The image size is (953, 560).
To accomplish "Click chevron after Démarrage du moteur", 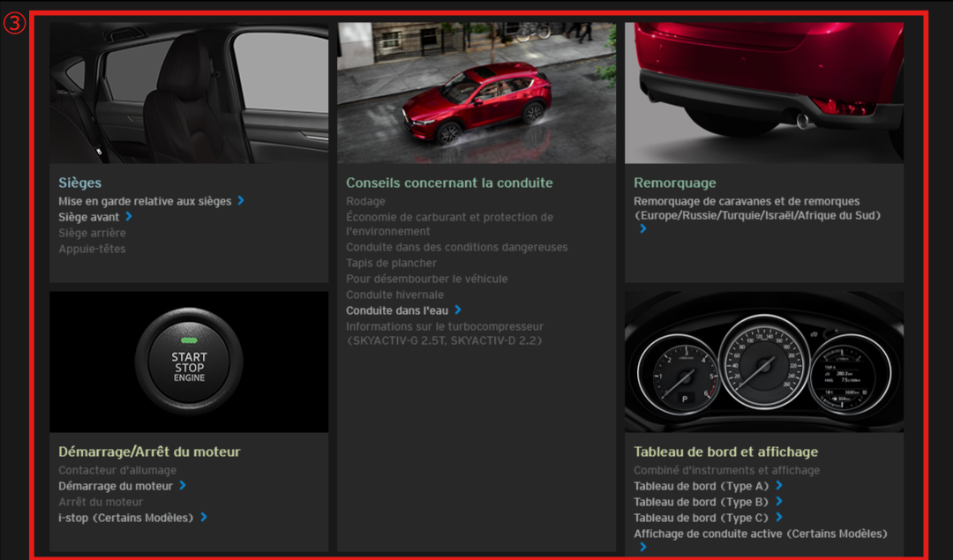I will point(183,485).
